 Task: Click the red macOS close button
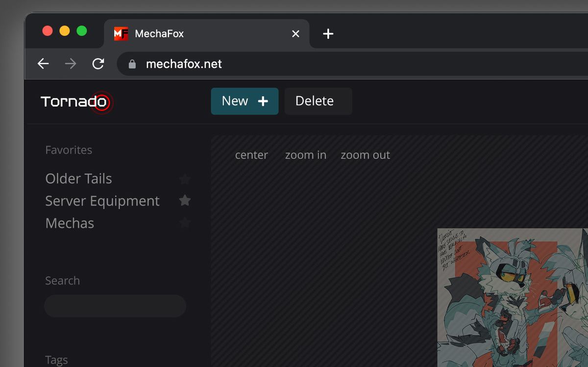[x=48, y=31]
